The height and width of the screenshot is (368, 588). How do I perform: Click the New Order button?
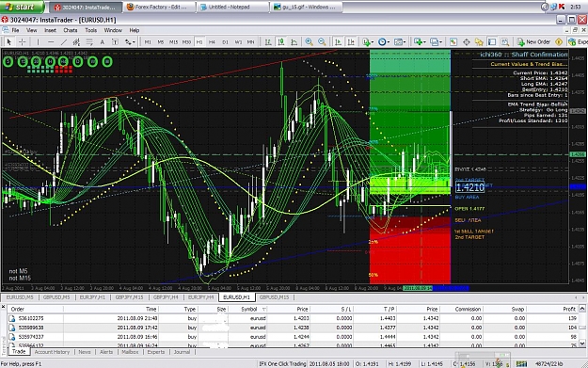pyautogui.click(x=533, y=42)
